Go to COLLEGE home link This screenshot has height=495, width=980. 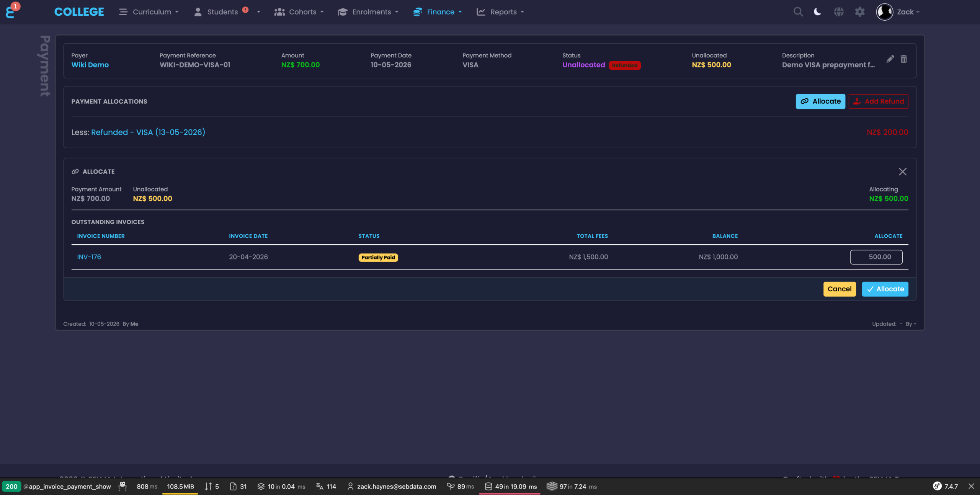79,12
